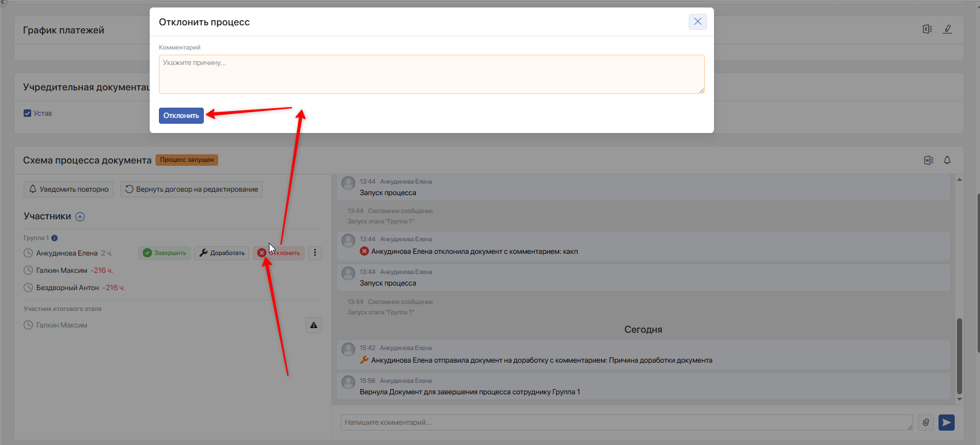This screenshot has height=445, width=980.
Task: Click the info icon next to Группа 1
Action: tap(55, 238)
